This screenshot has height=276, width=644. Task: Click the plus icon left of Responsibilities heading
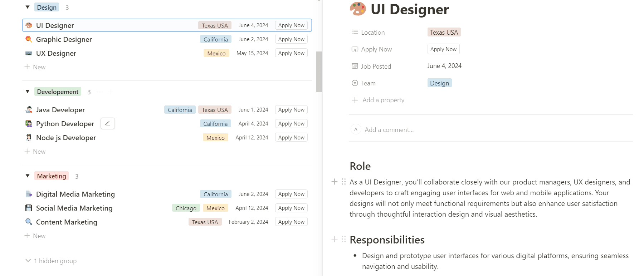(335, 239)
